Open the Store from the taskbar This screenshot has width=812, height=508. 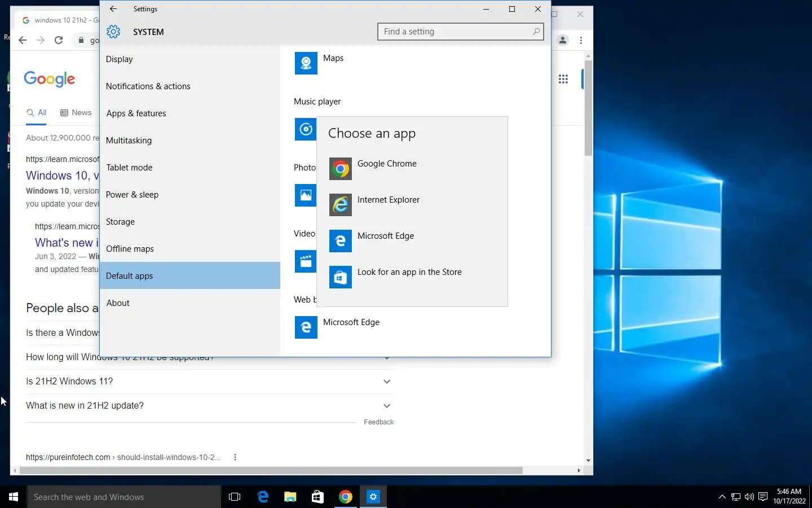pyautogui.click(x=318, y=497)
